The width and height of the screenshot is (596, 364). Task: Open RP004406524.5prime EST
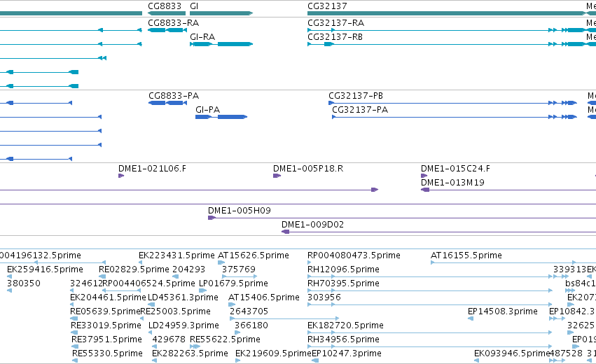pos(148,283)
